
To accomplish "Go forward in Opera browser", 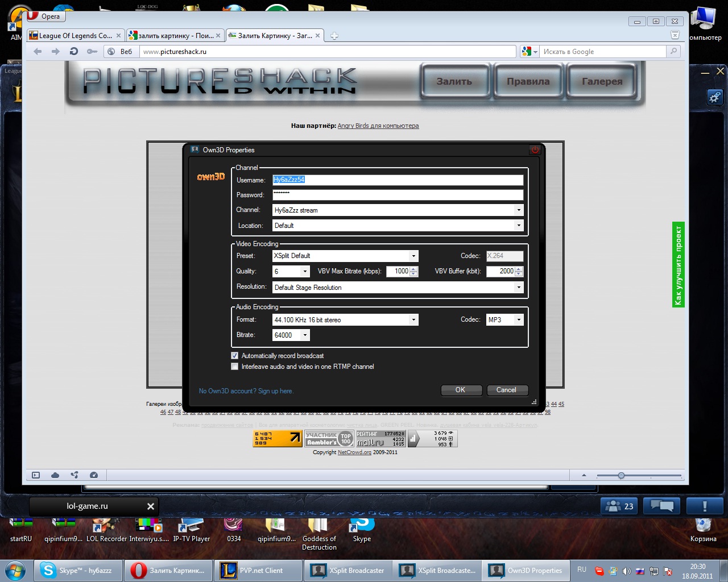I will [x=55, y=51].
